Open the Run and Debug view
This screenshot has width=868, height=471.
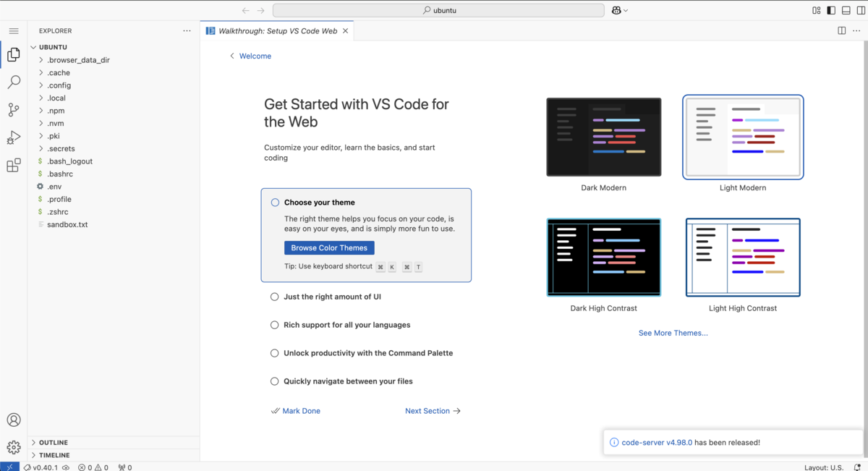(x=14, y=137)
